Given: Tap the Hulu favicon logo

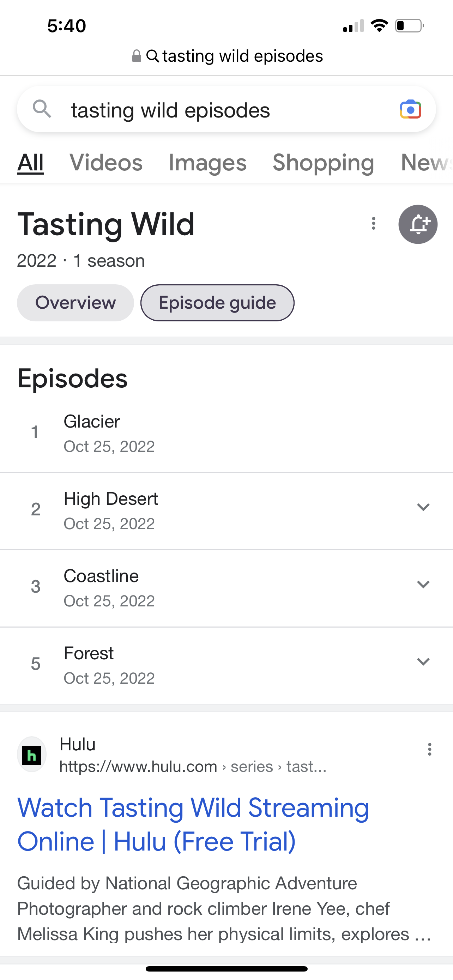Looking at the screenshot, I should [x=32, y=754].
